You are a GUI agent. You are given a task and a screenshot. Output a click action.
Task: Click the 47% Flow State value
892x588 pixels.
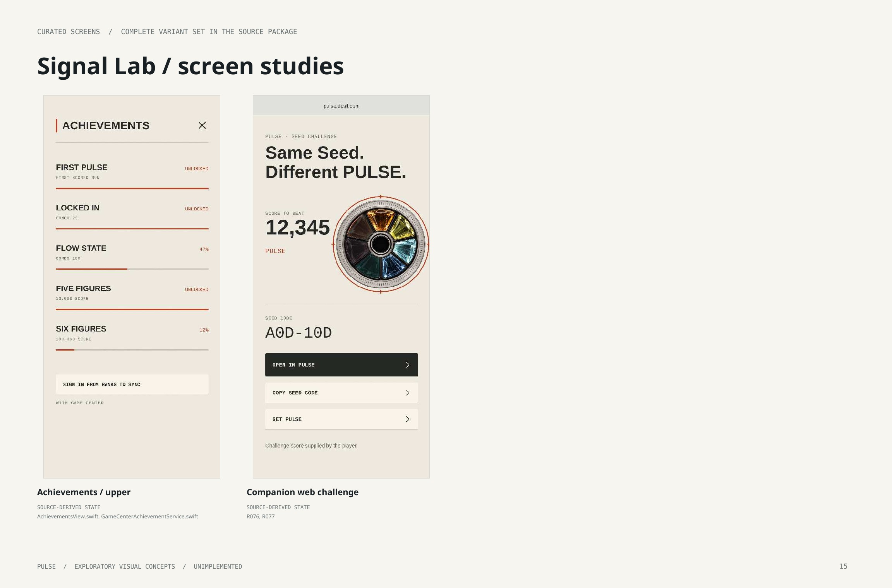(x=204, y=249)
